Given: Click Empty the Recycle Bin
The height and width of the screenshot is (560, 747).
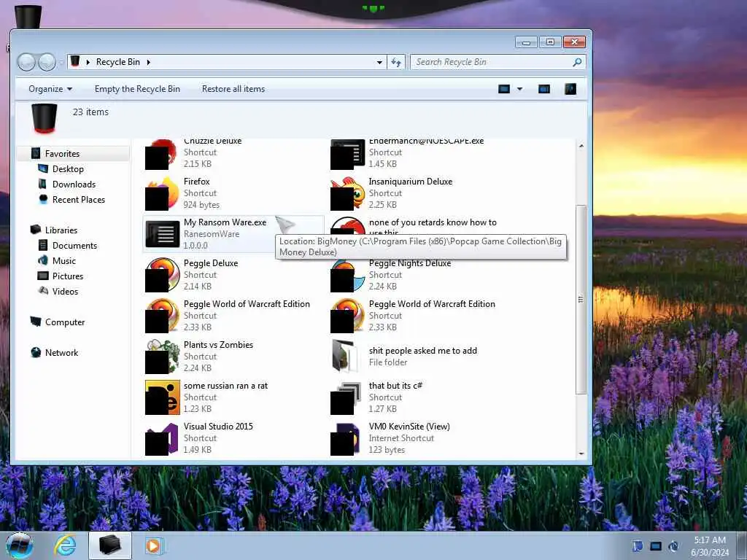Looking at the screenshot, I should point(137,89).
